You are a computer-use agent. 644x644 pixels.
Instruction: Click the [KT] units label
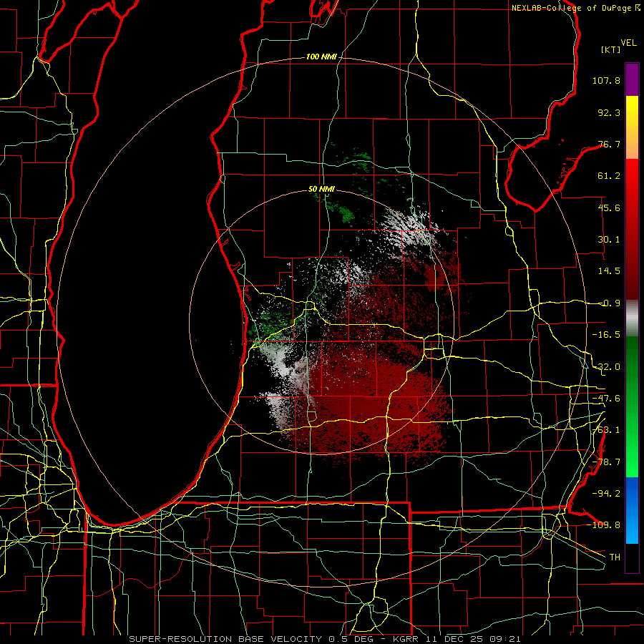tap(611, 49)
